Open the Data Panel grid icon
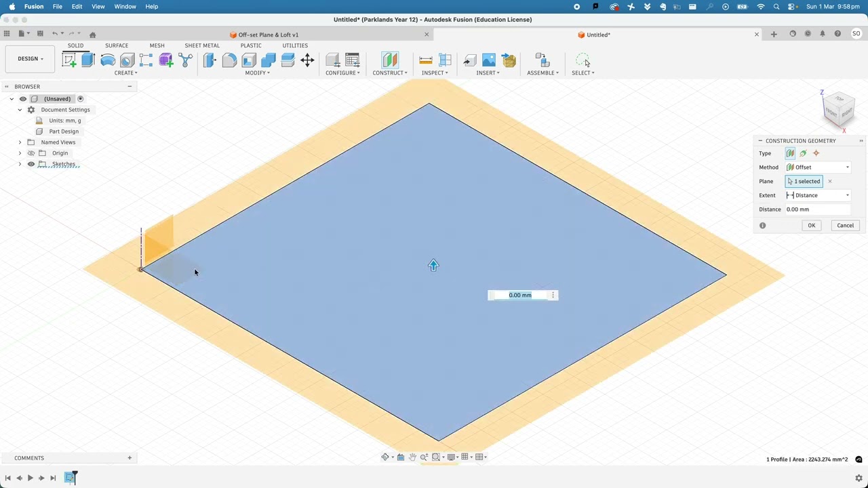868x488 pixels. click(x=7, y=33)
